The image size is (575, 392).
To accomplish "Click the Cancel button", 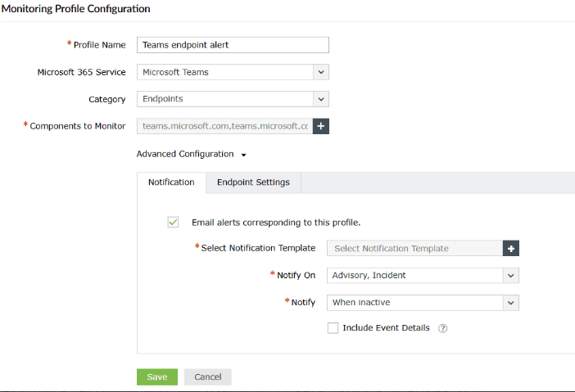I will click(208, 376).
